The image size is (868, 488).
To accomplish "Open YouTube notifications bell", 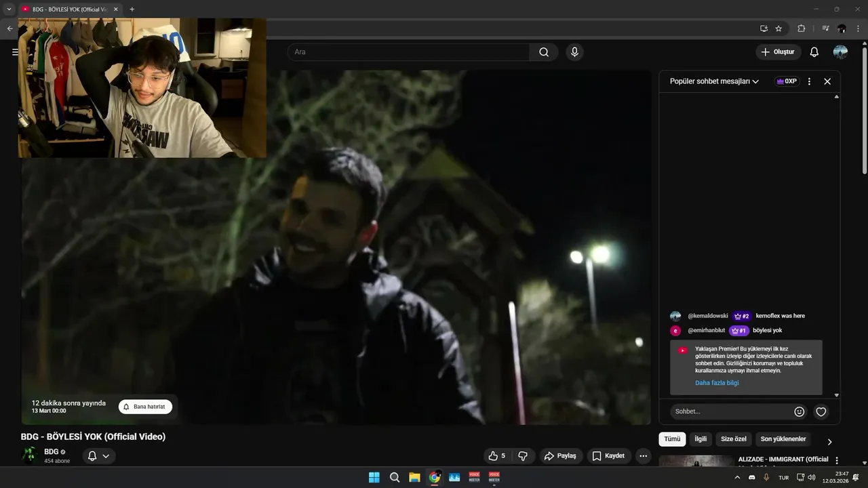I will tap(814, 52).
